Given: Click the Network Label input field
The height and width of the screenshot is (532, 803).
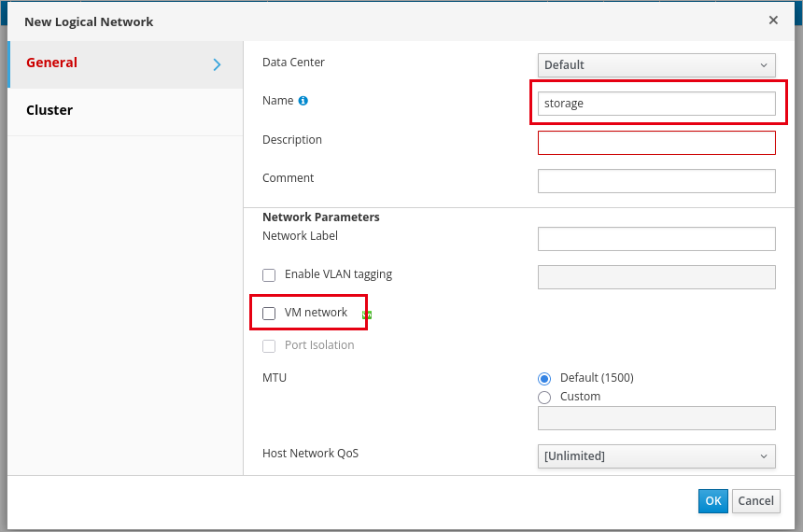Looking at the screenshot, I should click(x=656, y=239).
